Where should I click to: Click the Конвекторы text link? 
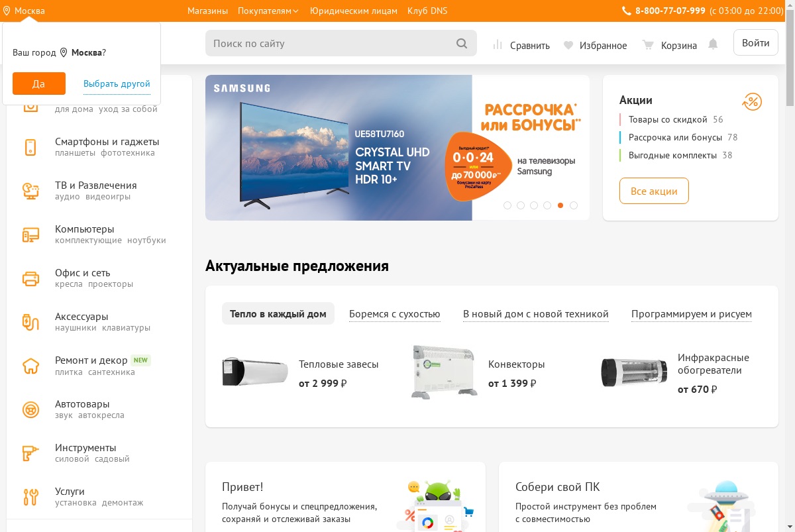pos(517,364)
